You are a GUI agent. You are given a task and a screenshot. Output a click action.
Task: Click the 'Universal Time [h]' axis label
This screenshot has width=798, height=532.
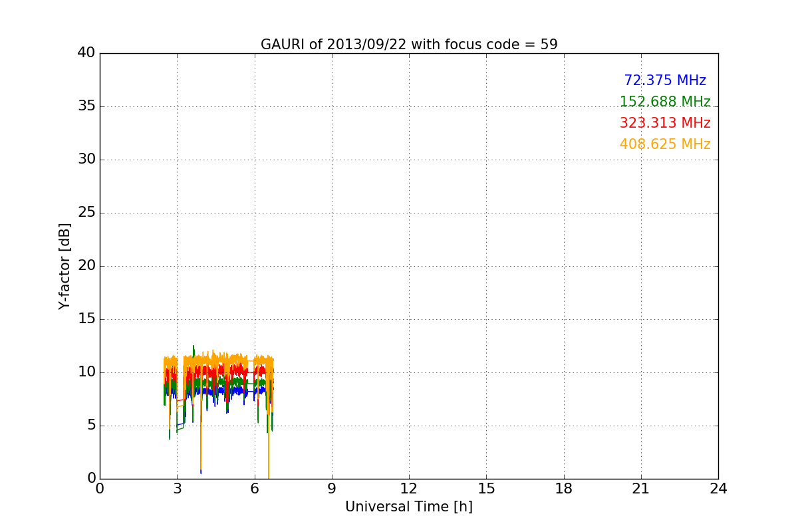pyautogui.click(x=409, y=507)
